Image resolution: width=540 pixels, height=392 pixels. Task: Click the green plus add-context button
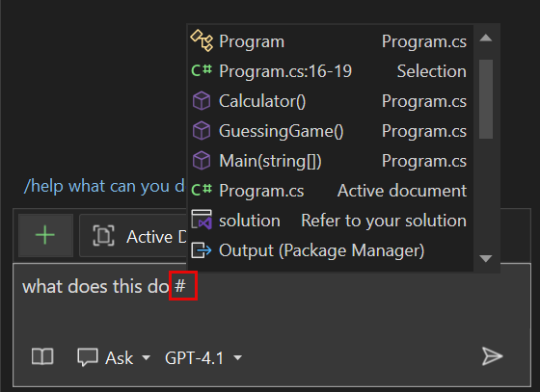pyautogui.click(x=45, y=236)
